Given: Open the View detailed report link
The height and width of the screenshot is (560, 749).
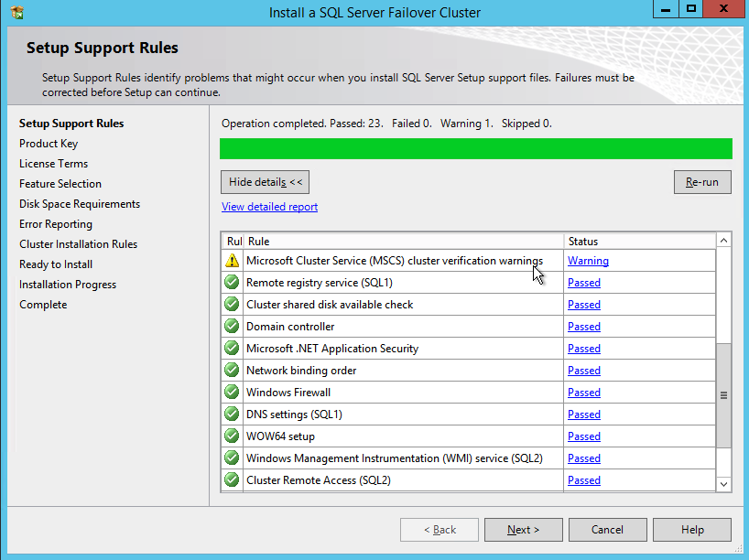Looking at the screenshot, I should [x=269, y=207].
